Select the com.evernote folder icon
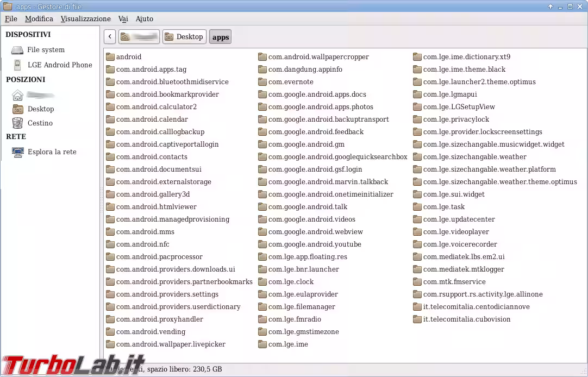Viewport: 588px width, 377px height. (x=262, y=82)
